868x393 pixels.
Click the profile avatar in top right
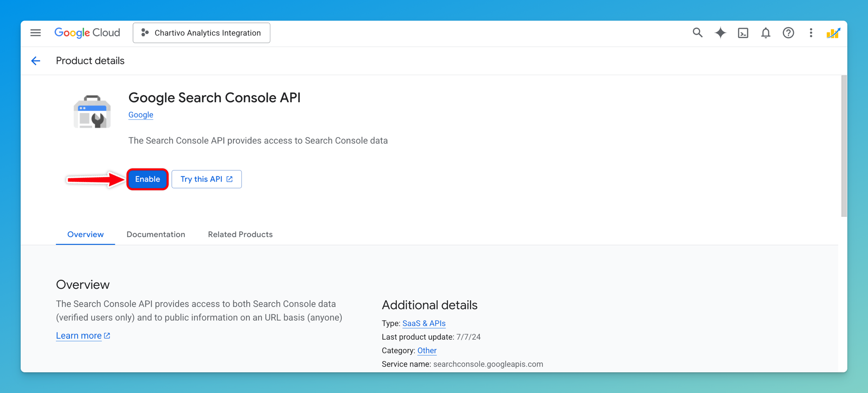pos(833,33)
